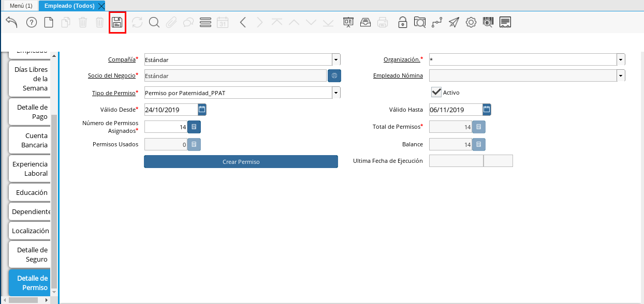This screenshot has width=644, height=304.
Task: Open the Experiencia Laboral tab
Action: pos(30,169)
